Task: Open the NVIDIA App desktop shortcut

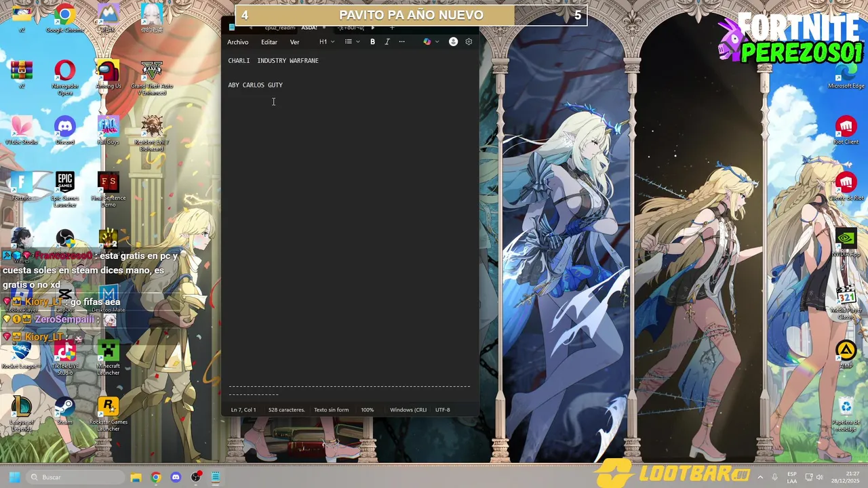Action: [846, 243]
